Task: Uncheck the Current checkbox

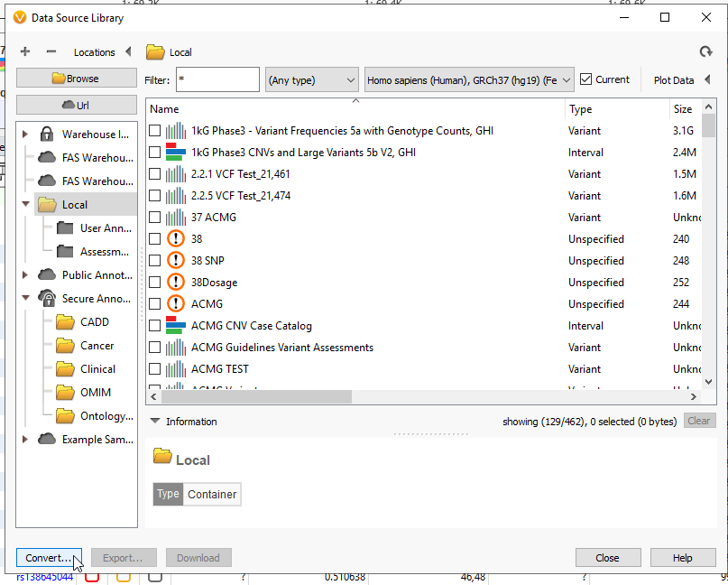Action: tap(586, 79)
